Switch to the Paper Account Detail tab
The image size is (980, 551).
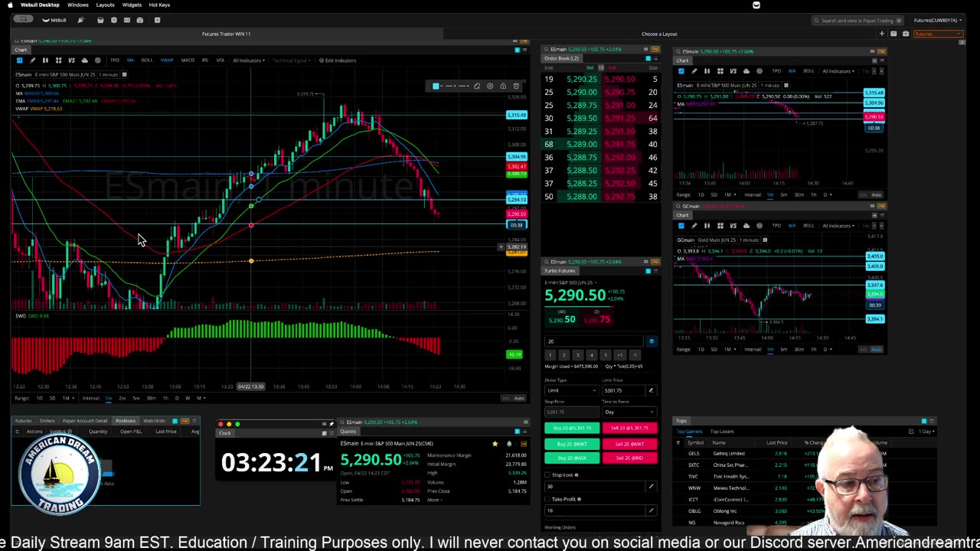pyautogui.click(x=85, y=421)
